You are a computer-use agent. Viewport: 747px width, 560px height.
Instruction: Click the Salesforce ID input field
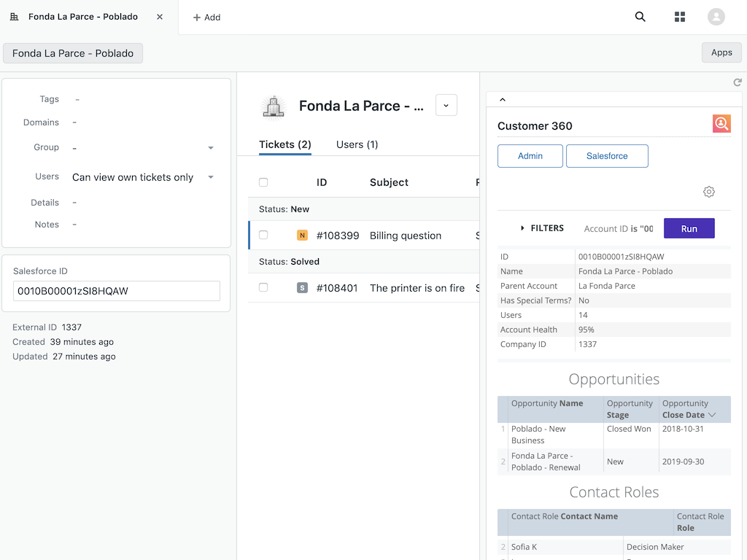[117, 291]
